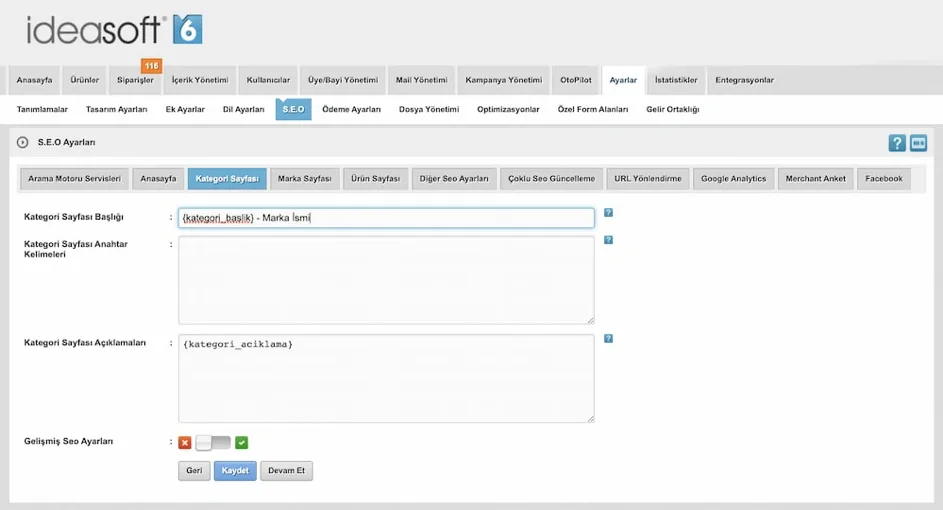Save settings with Kaydet button
The image size is (943, 510).
[235, 470]
